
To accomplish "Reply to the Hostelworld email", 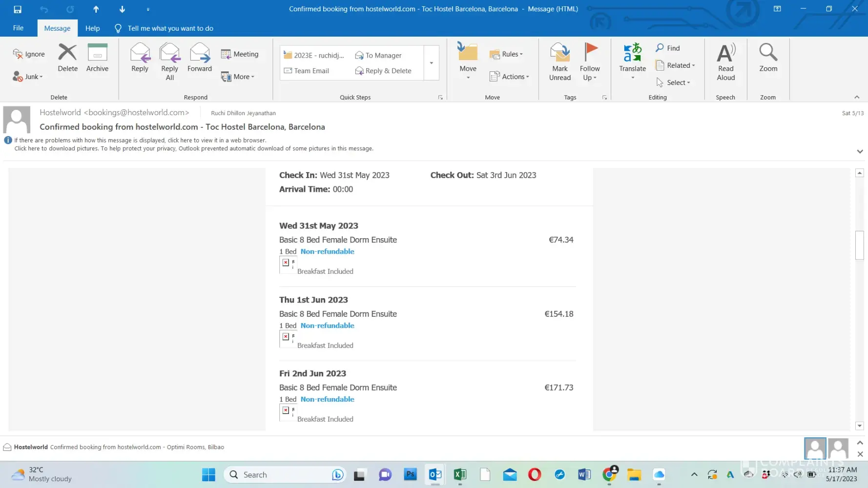I will click(140, 58).
